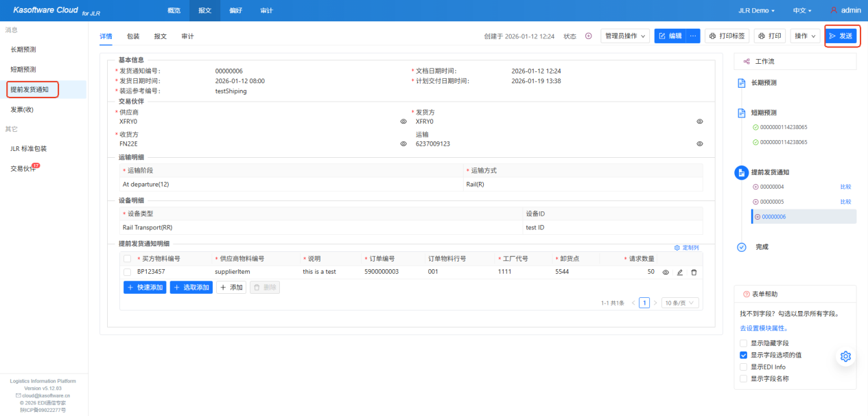Tick the checkbox for the BP123457 row

(128, 272)
